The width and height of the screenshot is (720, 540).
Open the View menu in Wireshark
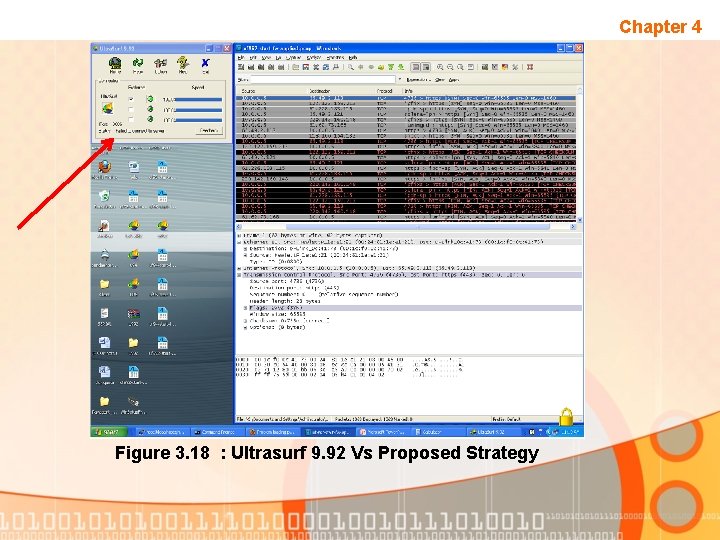(x=266, y=57)
